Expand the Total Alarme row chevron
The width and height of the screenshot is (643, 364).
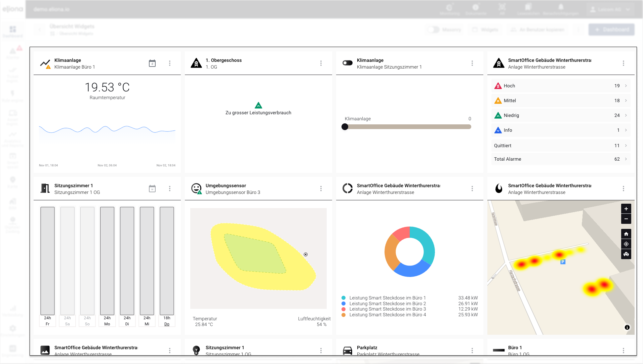pos(626,159)
